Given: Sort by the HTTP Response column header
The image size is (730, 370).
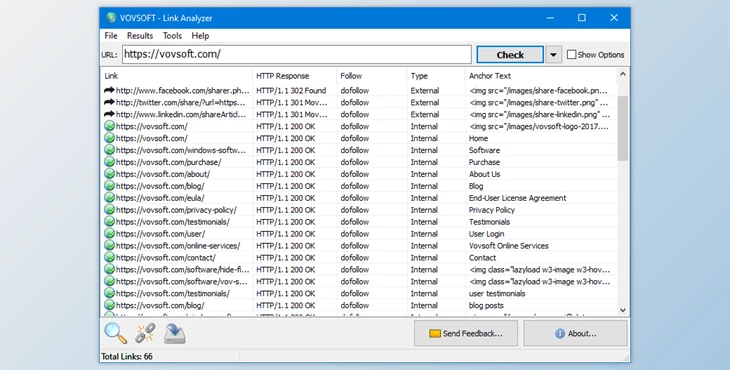Looking at the screenshot, I should pyautogui.click(x=294, y=76).
